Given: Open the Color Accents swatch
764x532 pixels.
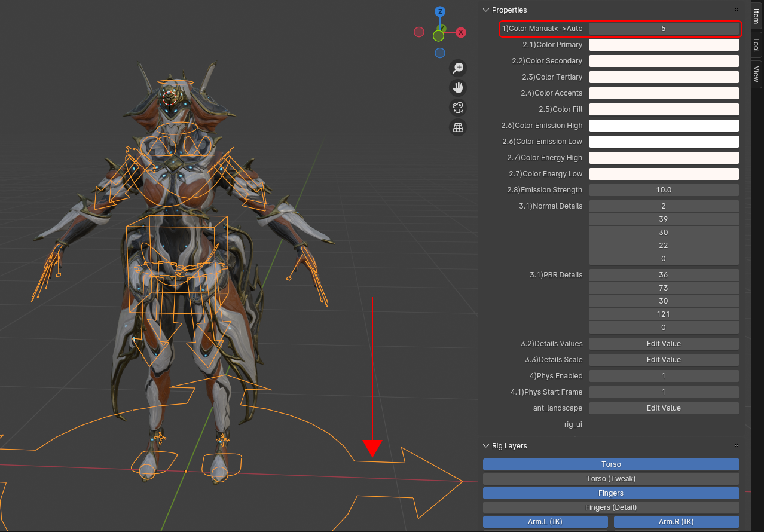Looking at the screenshot, I should coord(664,93).
